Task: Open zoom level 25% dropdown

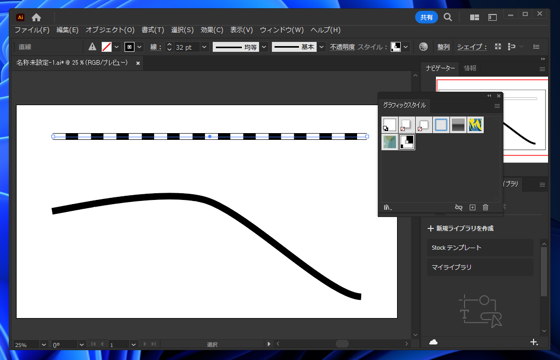Action: tap(44, 345)
